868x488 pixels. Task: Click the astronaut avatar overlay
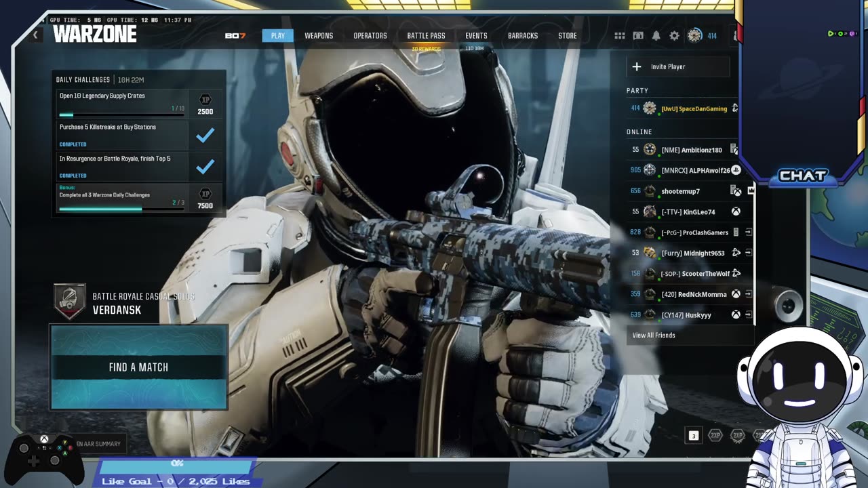click(x=800, y=407)
